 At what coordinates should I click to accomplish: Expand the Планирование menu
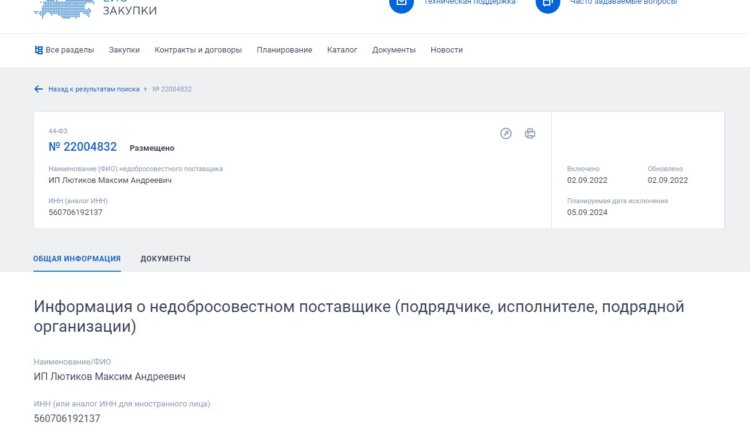click(284, 50)
